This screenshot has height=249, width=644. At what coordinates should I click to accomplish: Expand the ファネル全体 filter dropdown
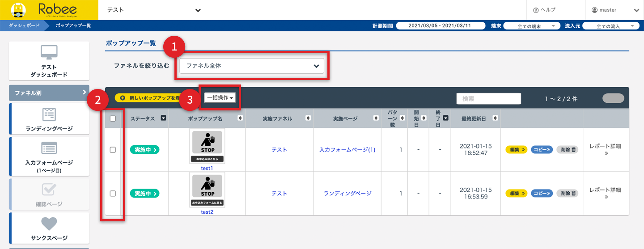(x=252, y=66)
